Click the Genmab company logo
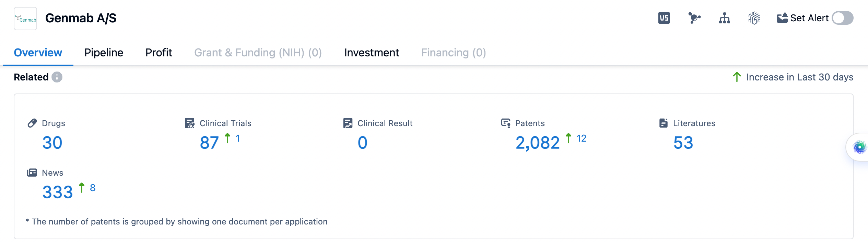 25,19
